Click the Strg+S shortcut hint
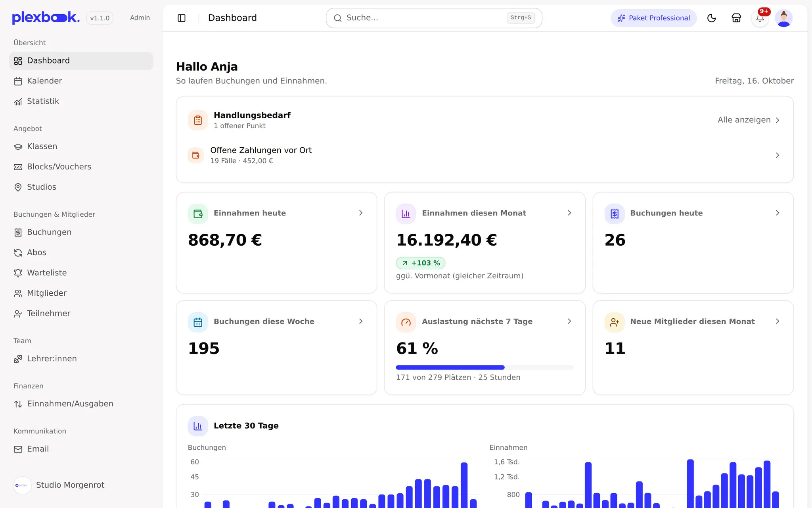 (x=521, y=18)
